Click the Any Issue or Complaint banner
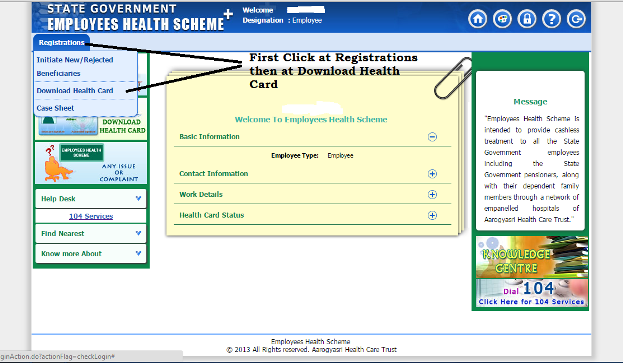This screenshot has height=363, width=623. click(x=91, y=163)
